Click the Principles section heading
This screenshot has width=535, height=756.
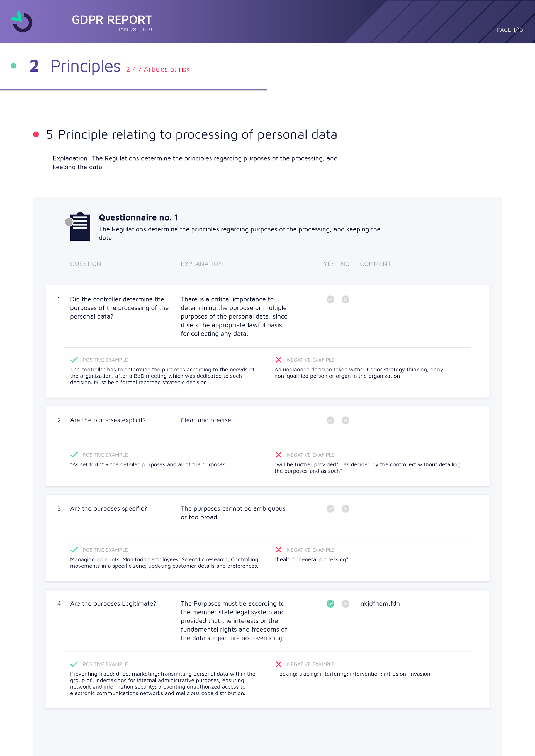[x=85, y=66]
